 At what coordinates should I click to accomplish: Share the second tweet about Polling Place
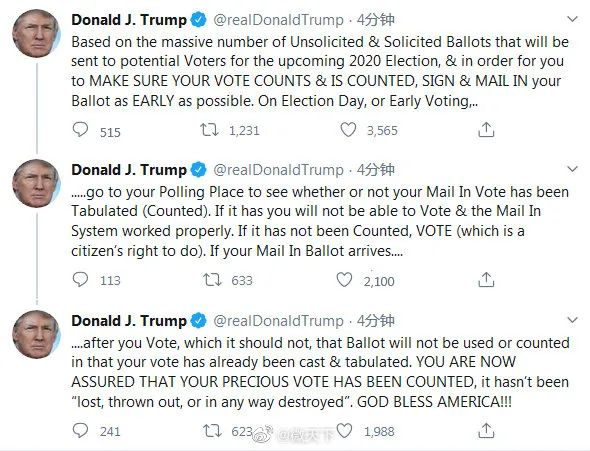coord(486,279)
